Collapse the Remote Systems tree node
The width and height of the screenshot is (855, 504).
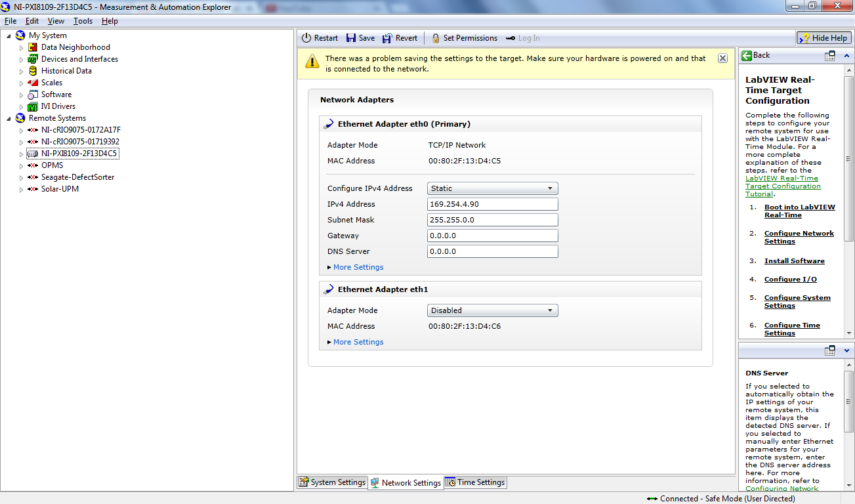coord(9,118)
